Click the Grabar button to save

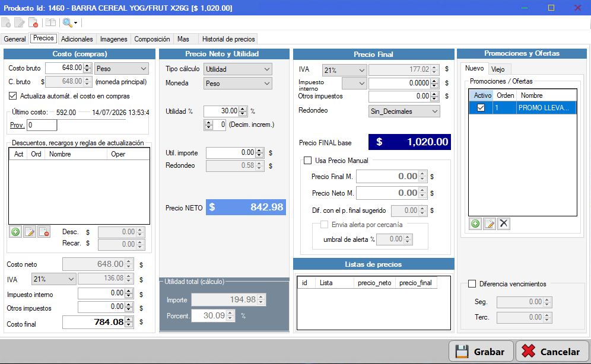[x=481, y=352]
